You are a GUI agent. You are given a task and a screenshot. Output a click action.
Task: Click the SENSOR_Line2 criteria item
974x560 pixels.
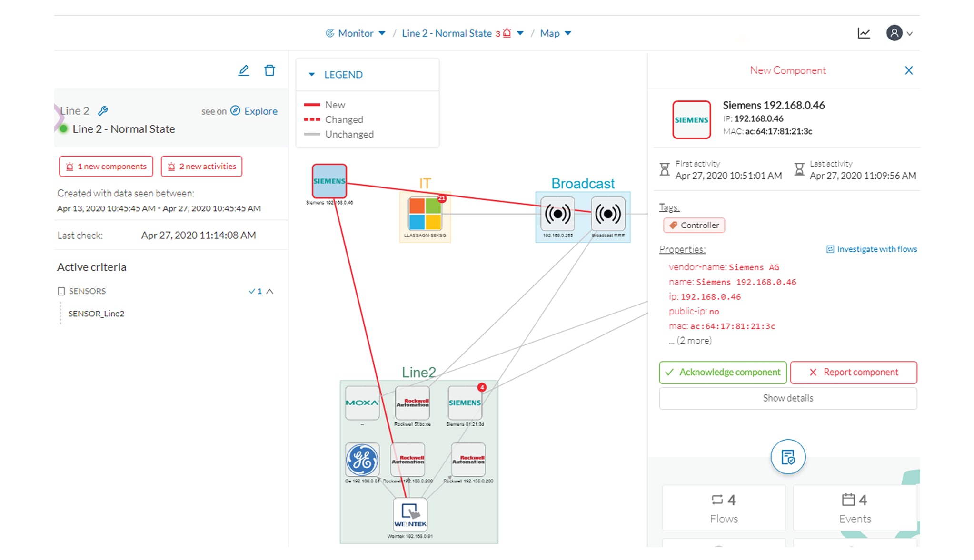(x=96, y=314)
